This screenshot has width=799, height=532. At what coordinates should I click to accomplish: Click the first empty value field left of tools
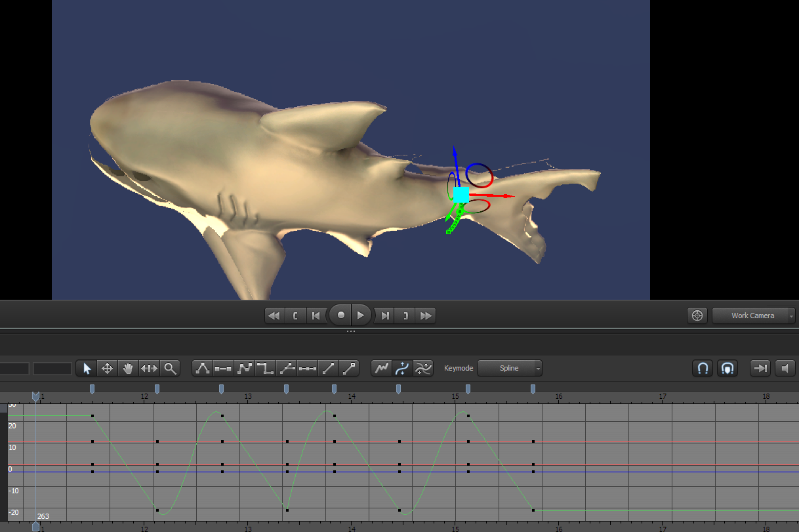(14, 369)
